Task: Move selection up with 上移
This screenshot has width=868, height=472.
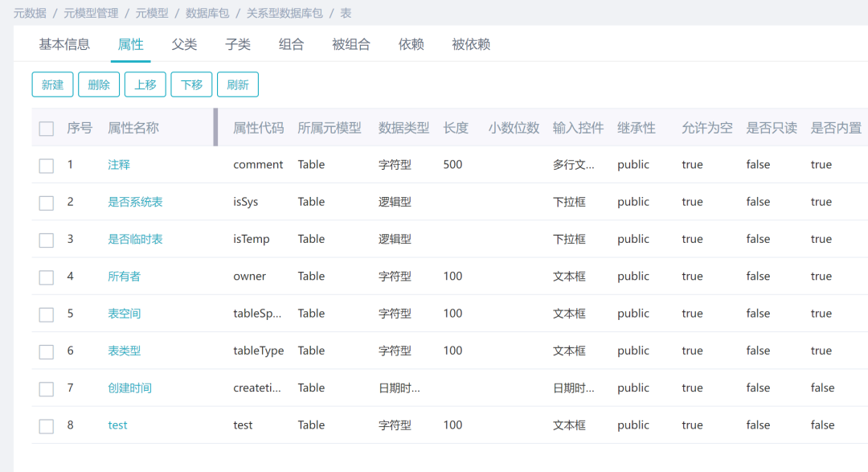Action: pyautogui.click(x=145, y=84)
